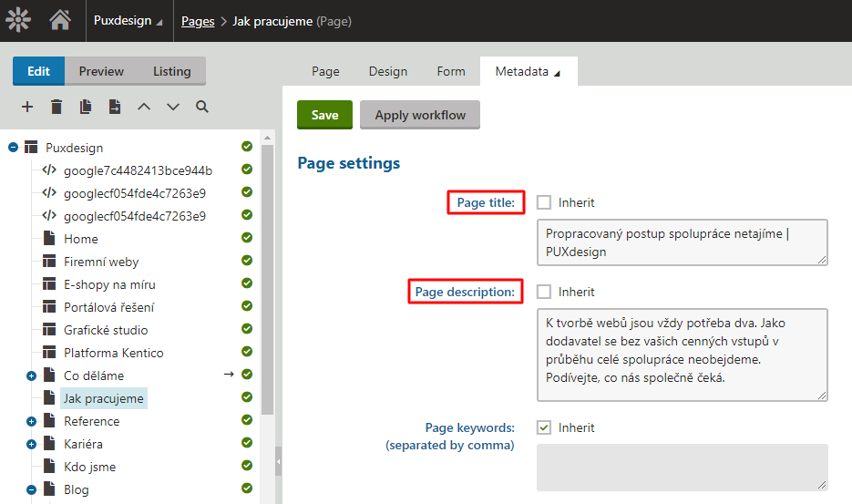Image resolution: width=852 pixels, height=504 pixels.
Task: Uncheck Inherit for Page keywords
Action: [x=544, y=427]
